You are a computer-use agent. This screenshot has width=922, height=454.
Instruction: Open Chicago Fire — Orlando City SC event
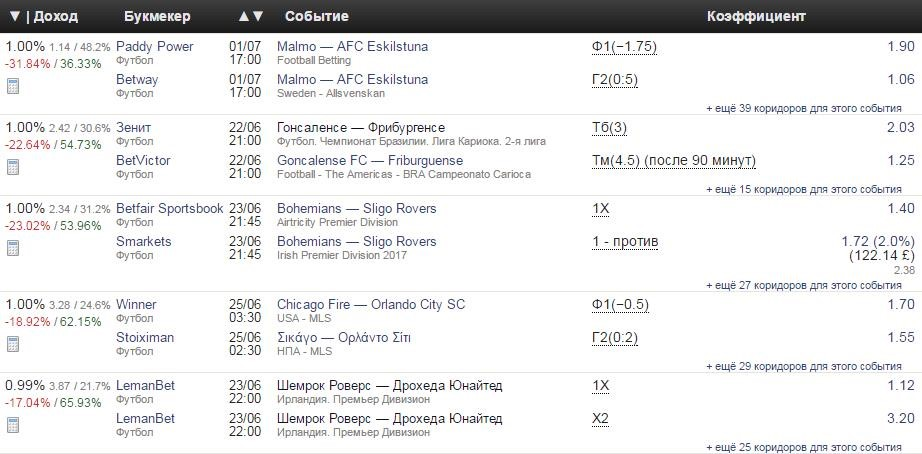coord(371,305)
